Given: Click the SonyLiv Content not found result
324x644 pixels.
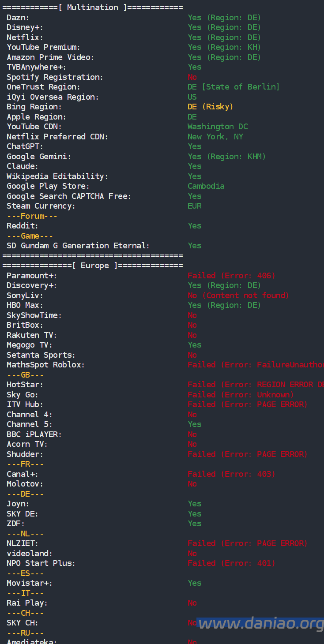Looking at the screenshot, I should [x=238, y=296].
